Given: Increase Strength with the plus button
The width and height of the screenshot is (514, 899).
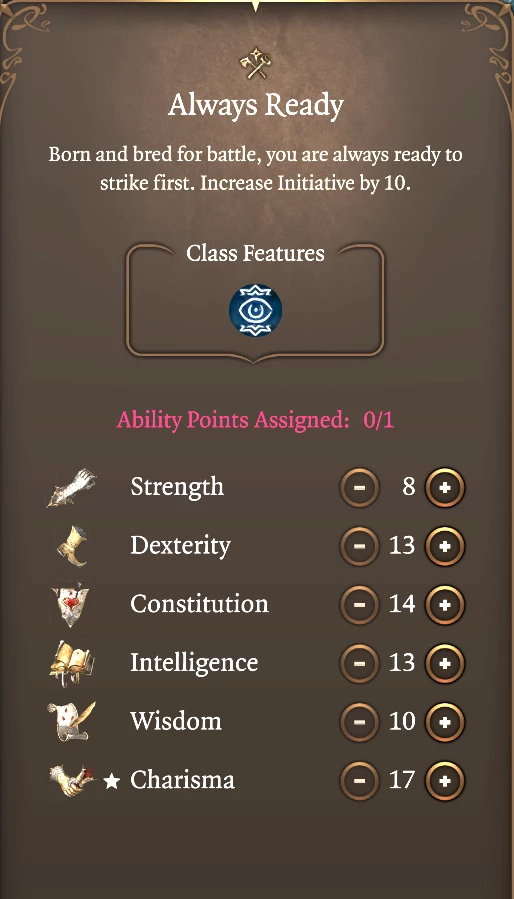Looking at the screenshot, I should pos(445,488).
